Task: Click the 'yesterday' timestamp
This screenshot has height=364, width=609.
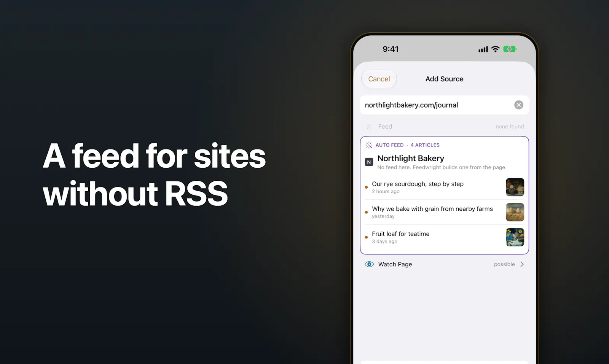Action: tap(383, 216)
